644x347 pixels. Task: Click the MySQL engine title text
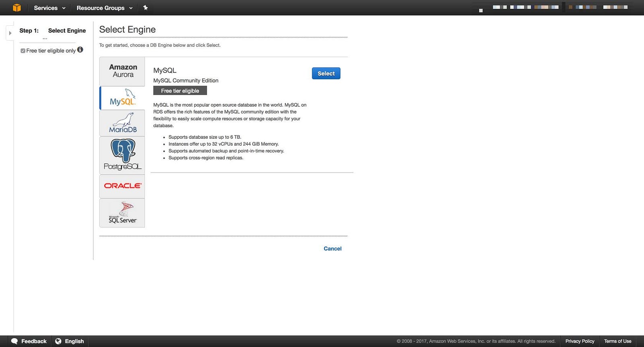point(165,70)
